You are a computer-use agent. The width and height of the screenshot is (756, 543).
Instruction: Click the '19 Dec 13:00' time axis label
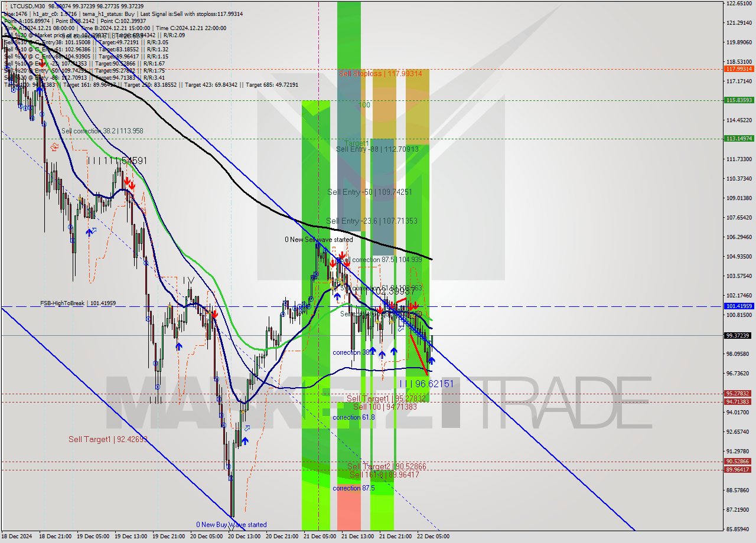[131, 537]
